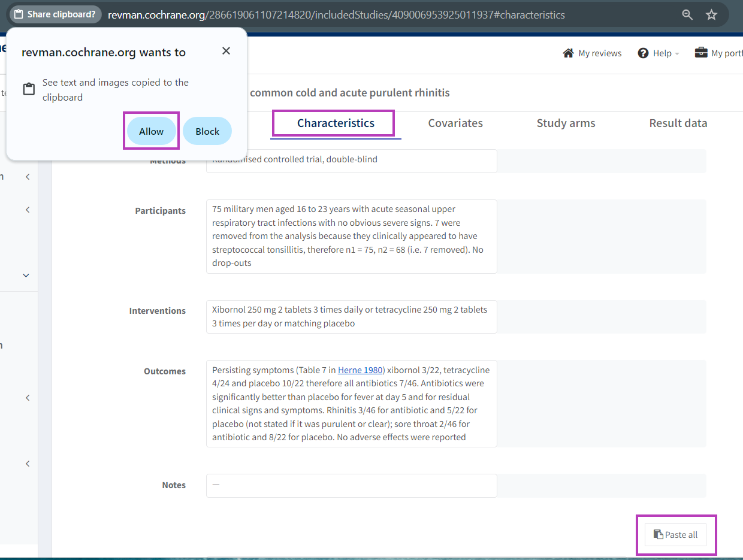The image size is (743, 560).
Task: Open the Help dropdown menu
Action: coord(659,53)
